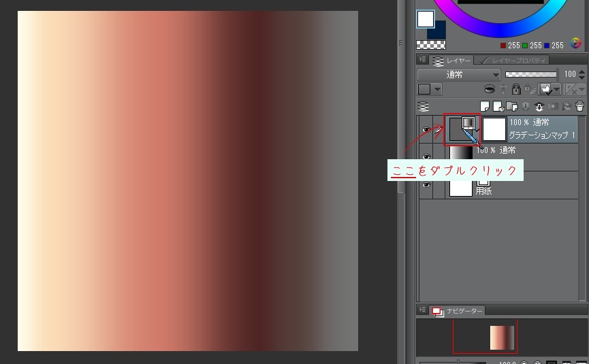Click the green value 255

point(536,46)
